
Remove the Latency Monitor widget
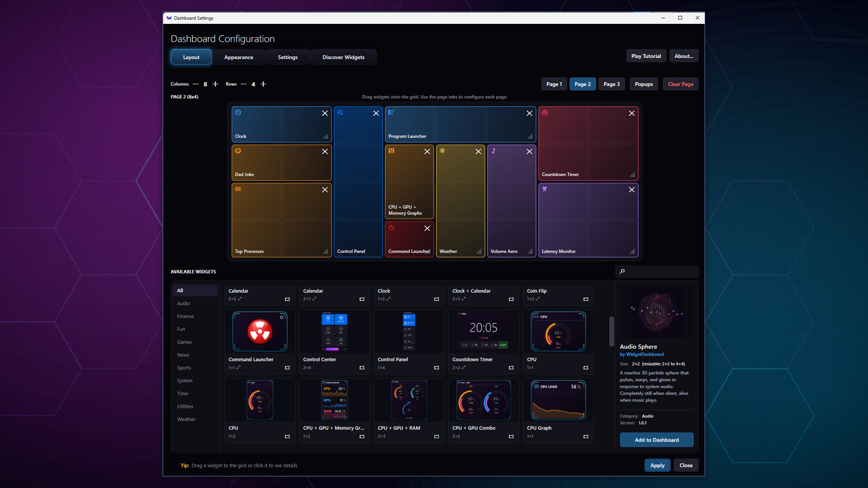pos(632,190)
